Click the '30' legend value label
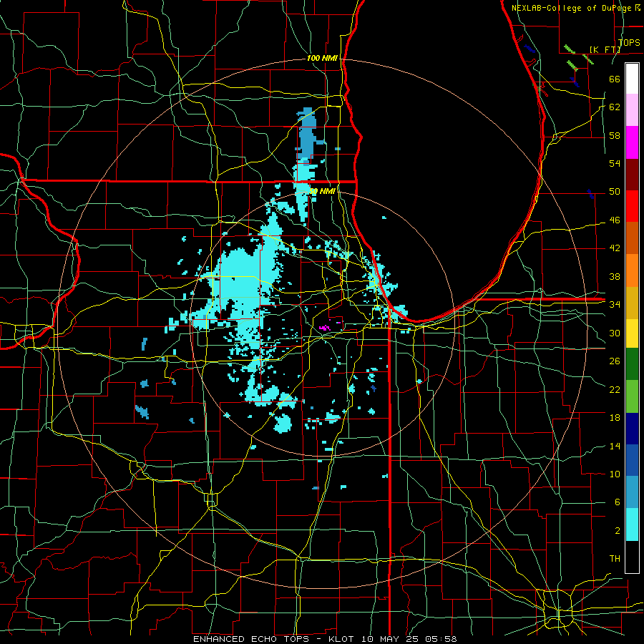The width and height of the screenshot is (644, 644). (615, 333)
